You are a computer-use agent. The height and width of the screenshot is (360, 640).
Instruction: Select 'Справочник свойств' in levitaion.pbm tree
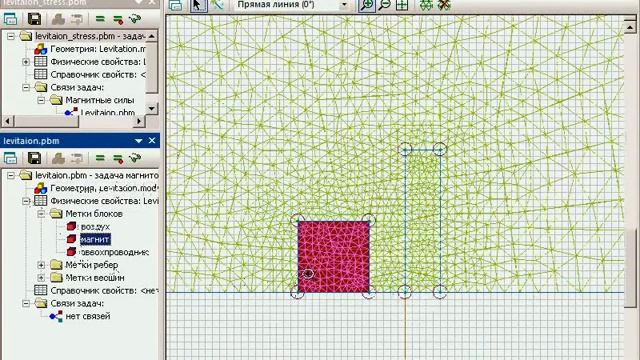[104, 291]
